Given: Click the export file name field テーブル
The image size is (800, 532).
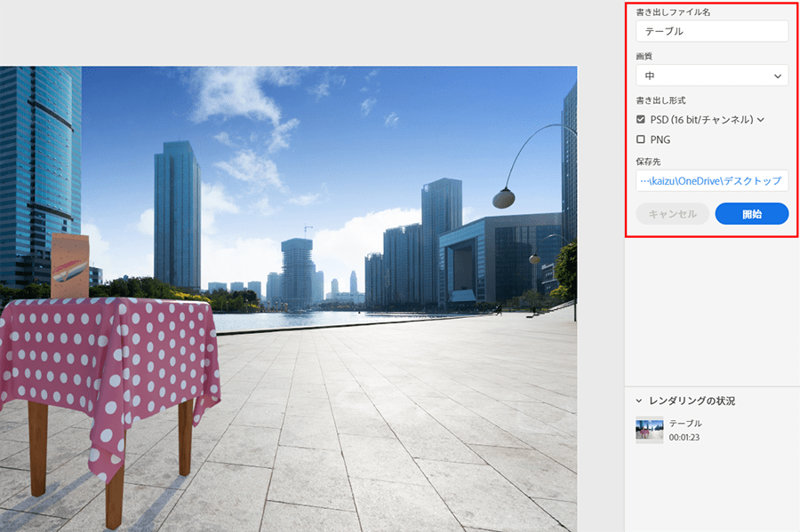Looking at the screenshot, I should coord(711,31).
